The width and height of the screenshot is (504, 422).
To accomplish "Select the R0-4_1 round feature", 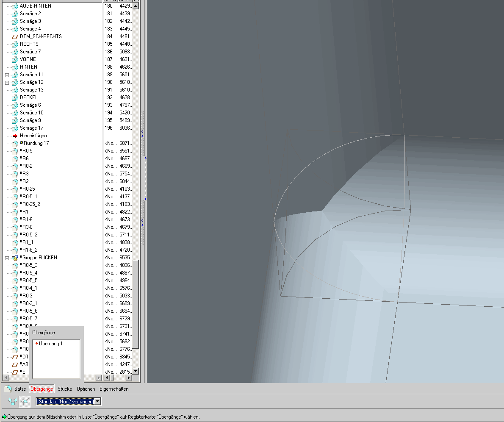I will [x=30, y=288].
